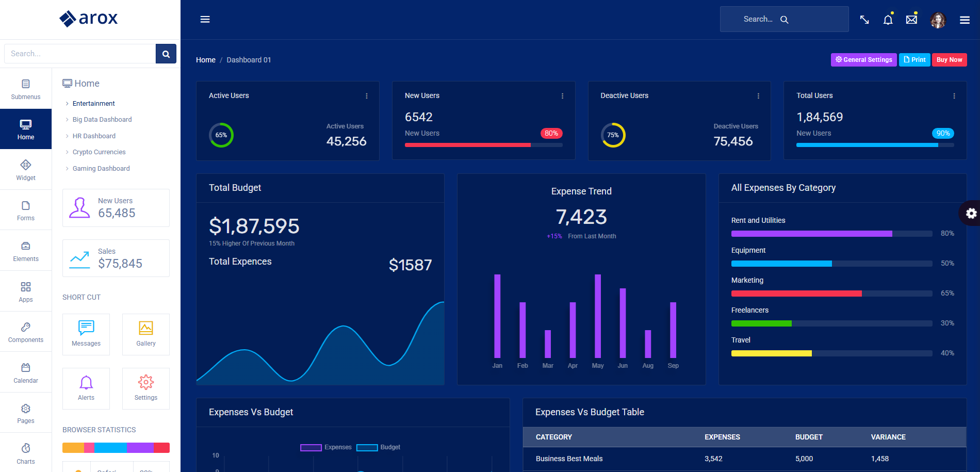The width and height of the screenshot is (980, 472).
Task: Click the Travel progress bar
Action: pos(832,353)
